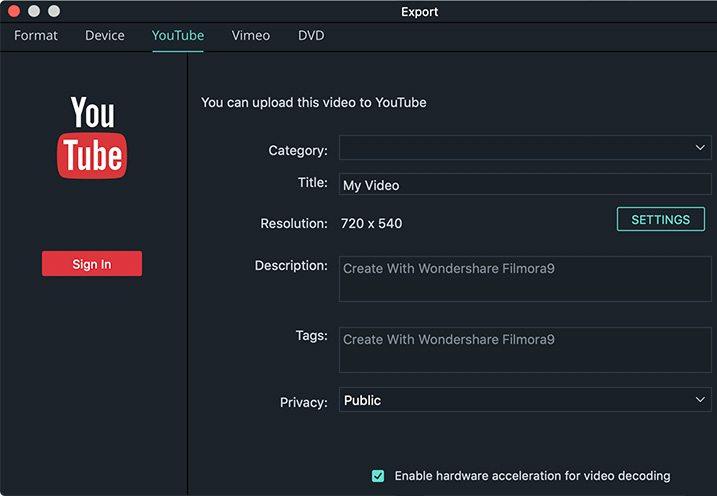
Task: Click into the Tags text box
Action: click(x=525, y=350)
